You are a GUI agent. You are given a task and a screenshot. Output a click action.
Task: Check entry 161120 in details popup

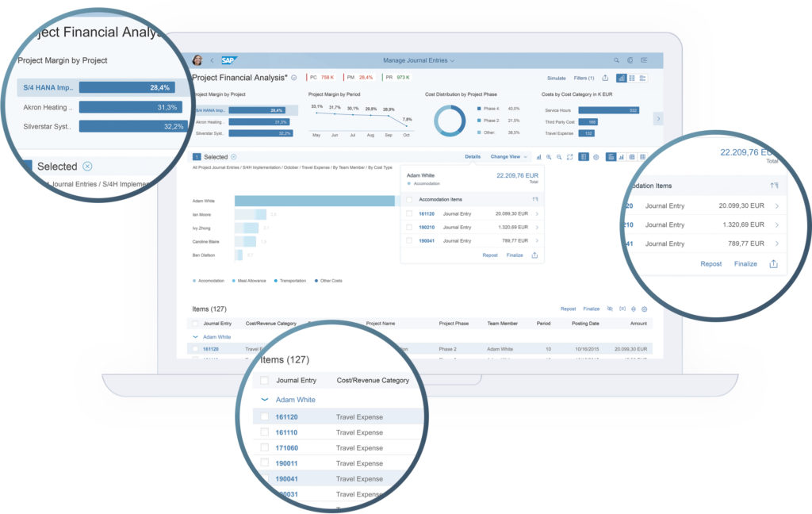(x=409, y=213)
